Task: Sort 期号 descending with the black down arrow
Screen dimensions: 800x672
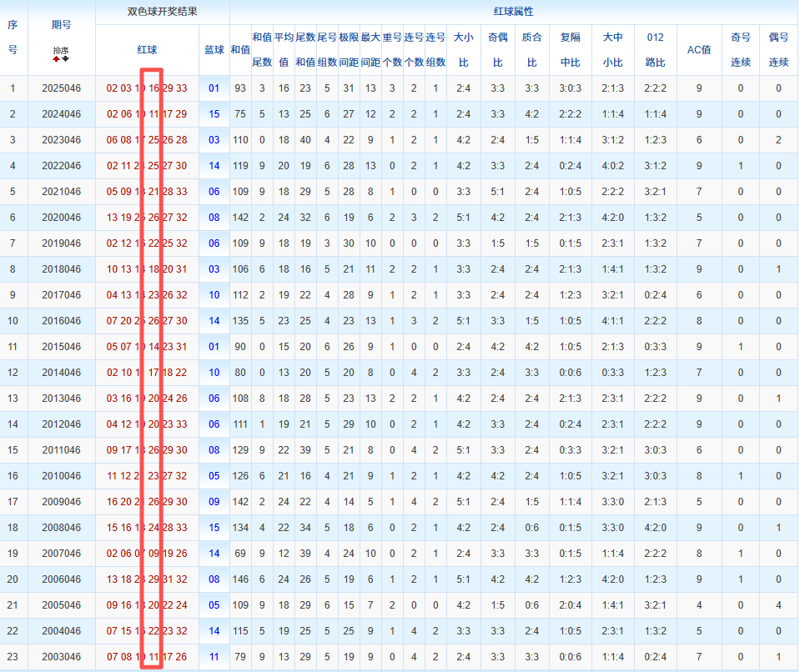Action: click(65, 59)
